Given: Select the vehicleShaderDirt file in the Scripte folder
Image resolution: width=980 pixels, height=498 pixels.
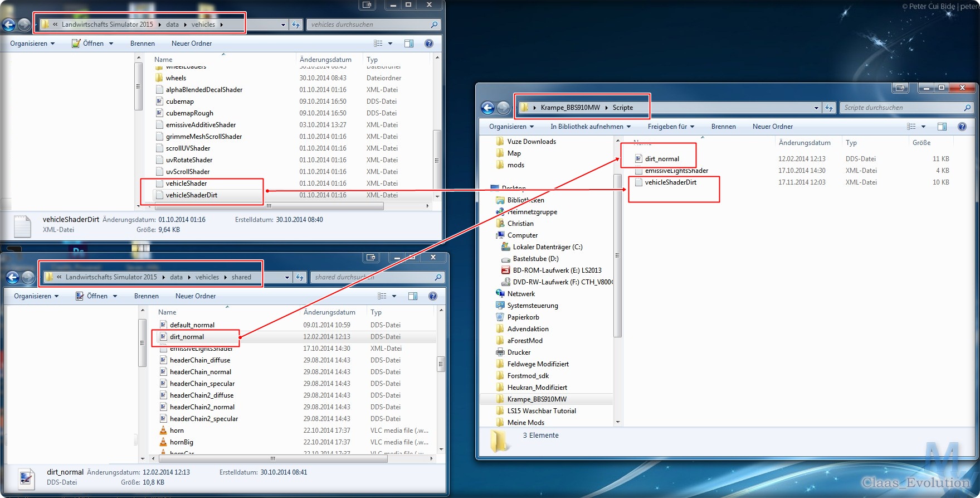Looking at the screenshot, I should click(670, 182).
